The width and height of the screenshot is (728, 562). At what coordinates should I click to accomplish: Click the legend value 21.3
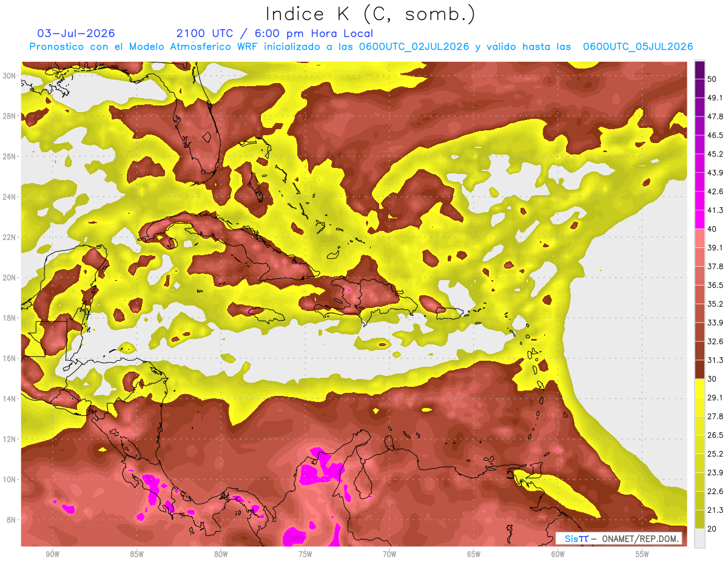pos(715,510)
